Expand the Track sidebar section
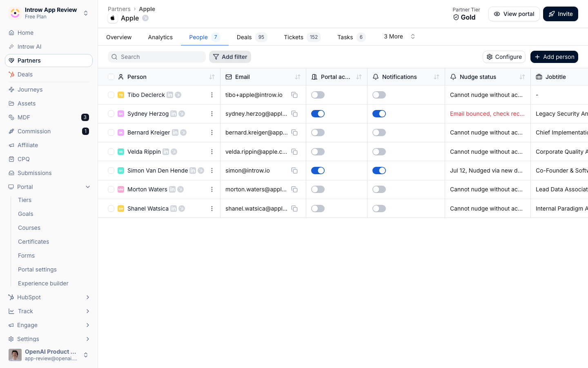Viewport: 588px width, 368px height. pos(88,311)
